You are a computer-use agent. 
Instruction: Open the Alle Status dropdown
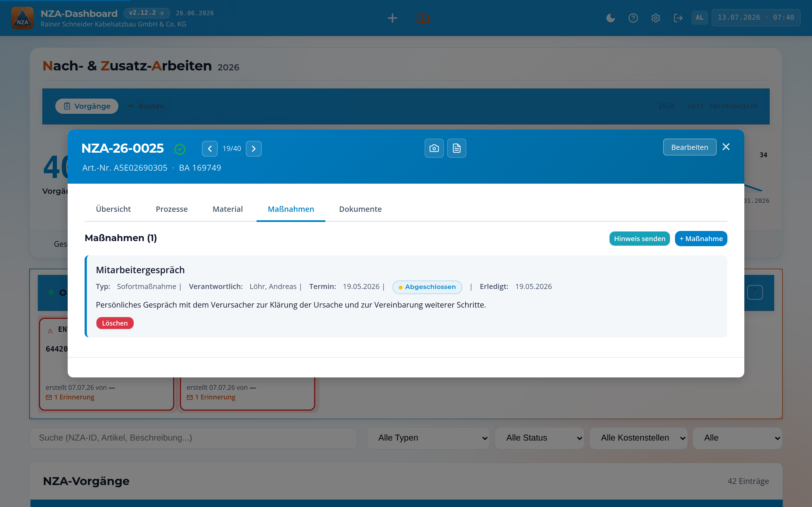539,438
